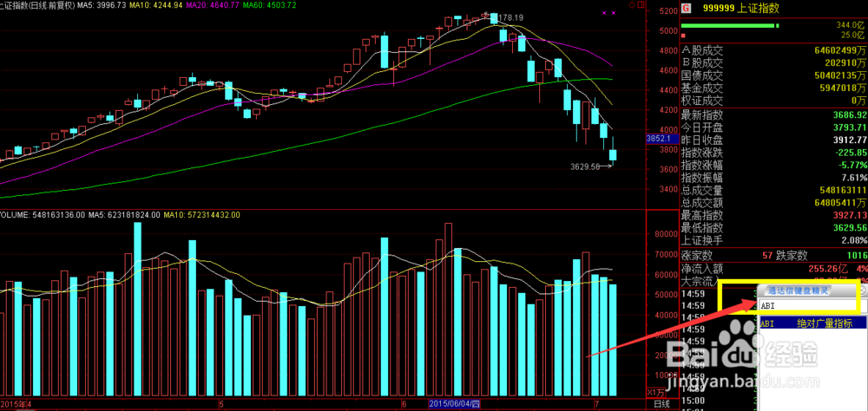This screenshot has width=868, height=411.
Task: Click the 权证成交 row
Action: [x=774, y=101]
